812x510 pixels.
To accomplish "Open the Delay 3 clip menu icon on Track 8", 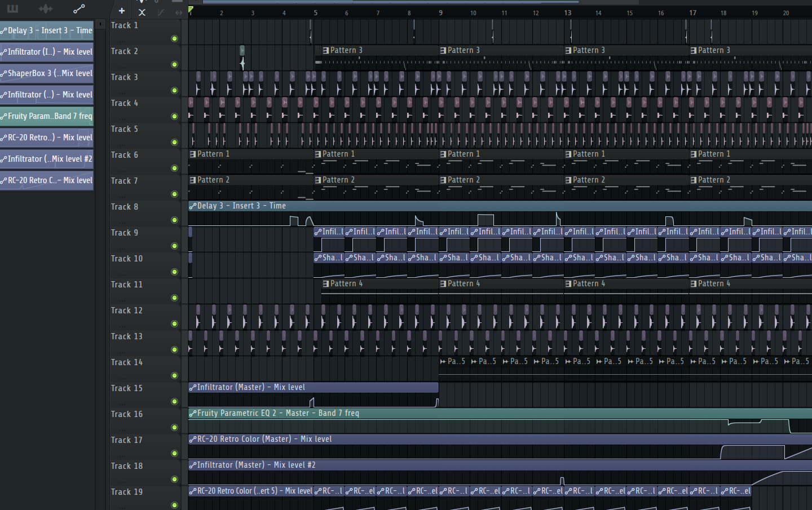I will click(193, 206).
